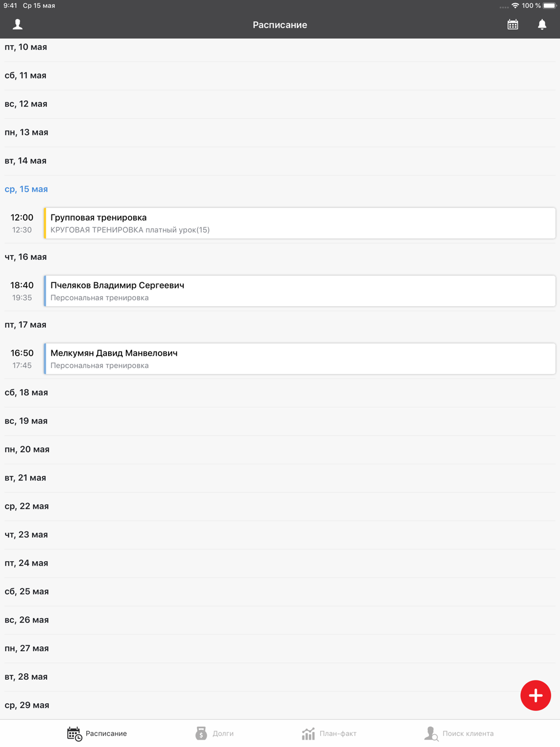The height and width of the screenshot is (747, 560).
Task: Select the пн, 20 мая date row
Action: click(x=280, y=450)
